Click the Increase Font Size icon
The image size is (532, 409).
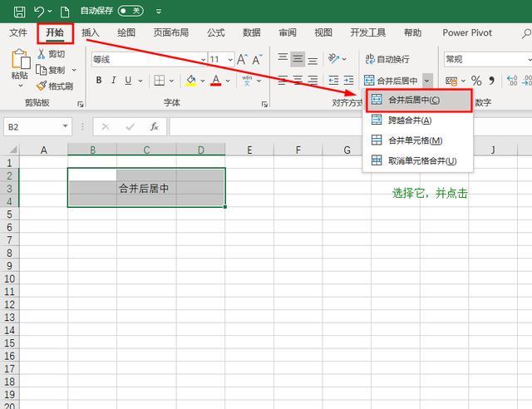(x=242, y=60)
